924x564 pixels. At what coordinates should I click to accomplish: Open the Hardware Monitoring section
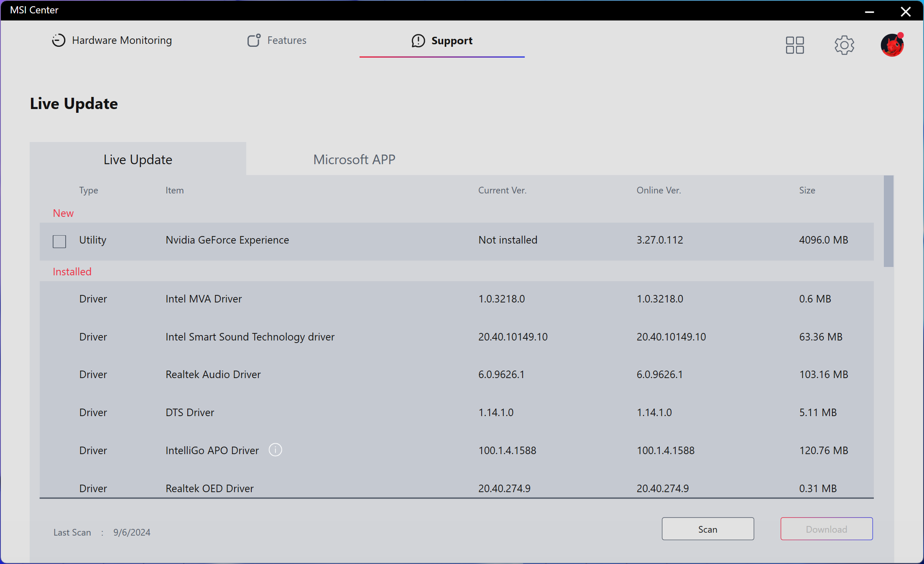(122, 41)
